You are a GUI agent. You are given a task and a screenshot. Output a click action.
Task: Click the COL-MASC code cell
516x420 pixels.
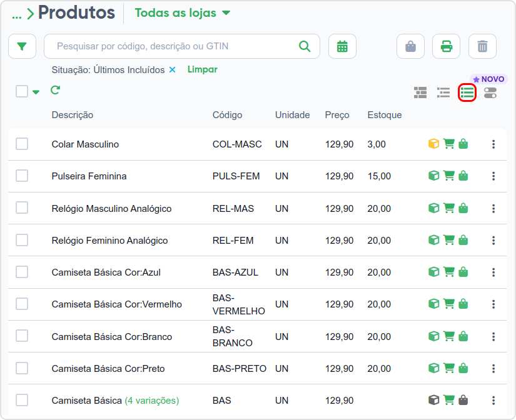(x=237, y=144)
